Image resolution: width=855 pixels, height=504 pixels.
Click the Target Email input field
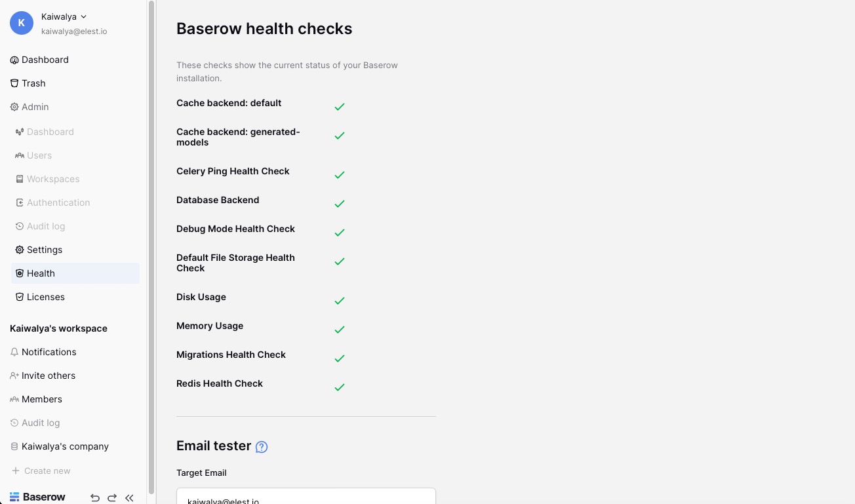click(306, 498)
